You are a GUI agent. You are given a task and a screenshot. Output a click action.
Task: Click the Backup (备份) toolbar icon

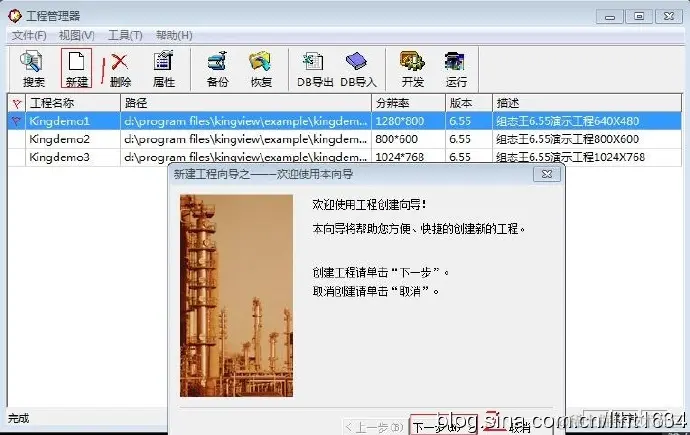[217, 69]
